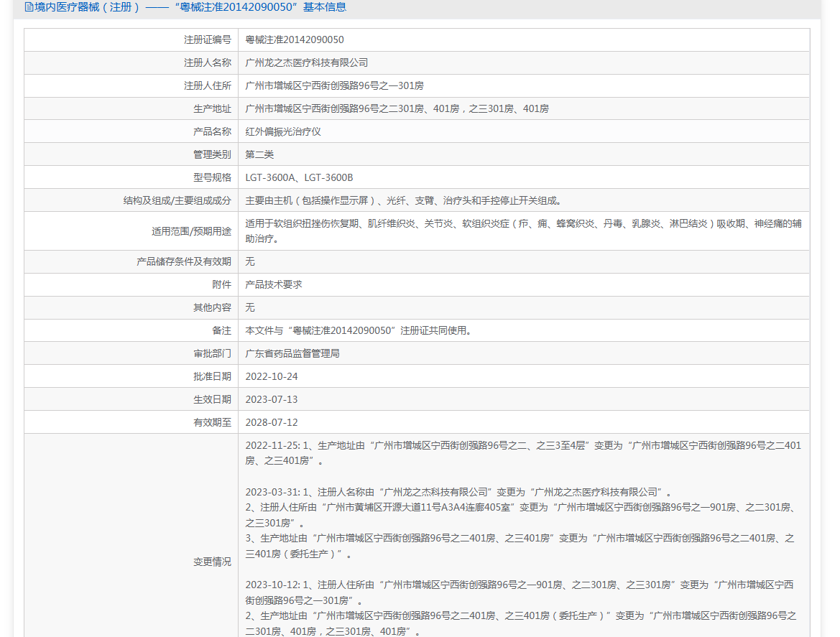The height and width of the screenshot is (637, 840).
Task: Select product name 红外偏振光治疗仪
Action: tap(283, 131)
